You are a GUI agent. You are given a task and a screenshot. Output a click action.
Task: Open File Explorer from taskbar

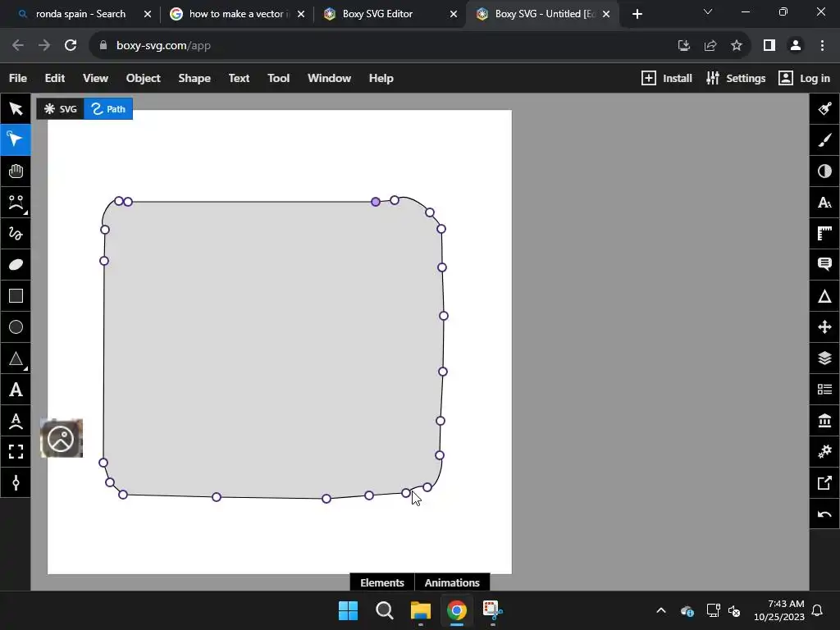pos(421,610)
